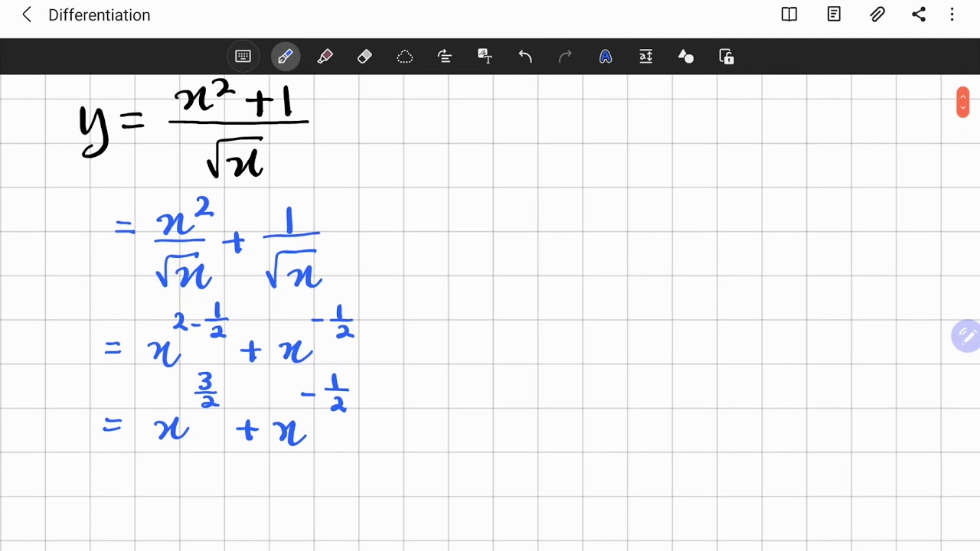
Task: Attach a file with the paperclip icon
Action: pyautogui.click(x=877, y=15)
